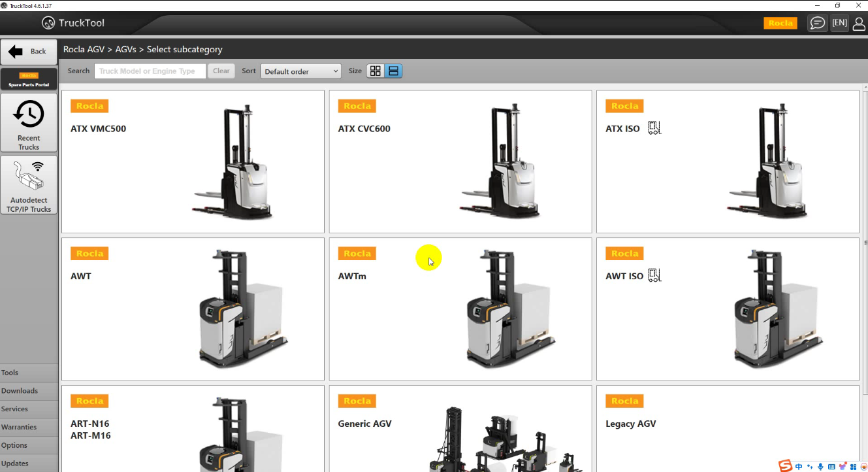Click Rocla badge on ATX CVC600 card

[x=357, y=106]
